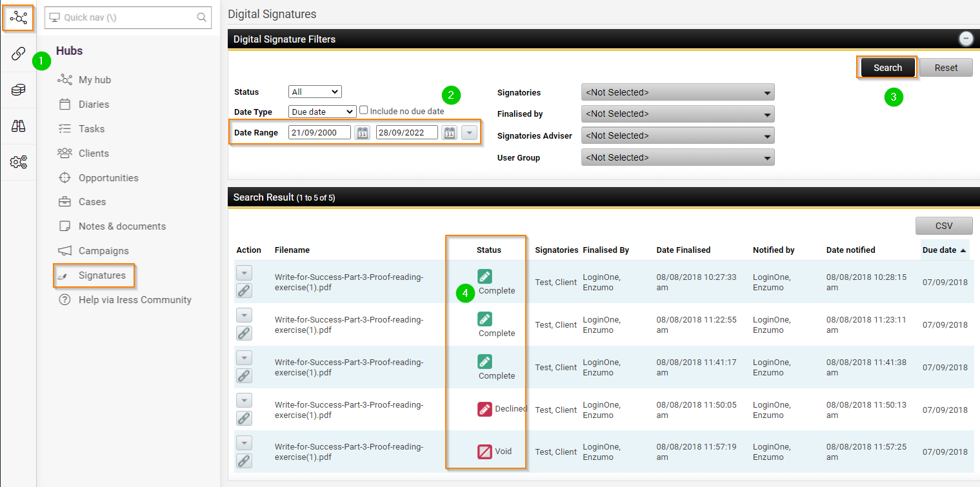Viewport: 980px width, 487px height.
Task: Open the Status dropdown set to All
Action: 315,92
